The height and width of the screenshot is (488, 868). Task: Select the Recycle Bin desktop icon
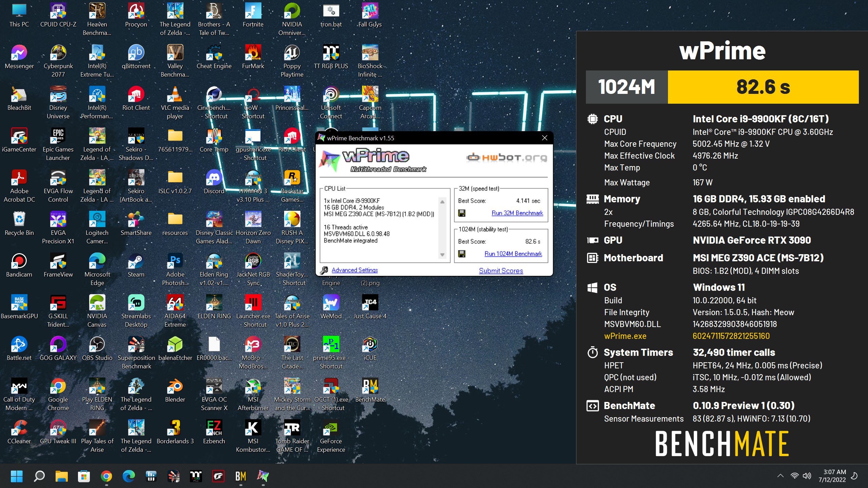(x=19, y=224)
